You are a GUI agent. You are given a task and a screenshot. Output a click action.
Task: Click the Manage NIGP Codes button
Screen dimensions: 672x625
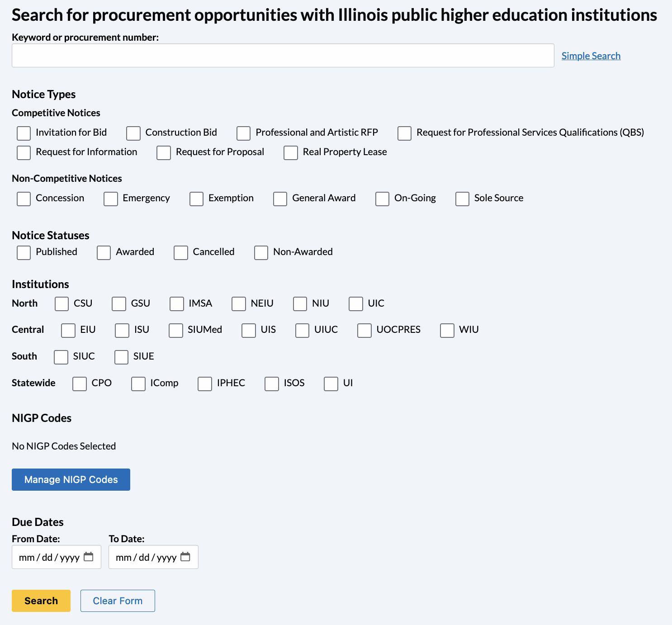tap(71, 479)
